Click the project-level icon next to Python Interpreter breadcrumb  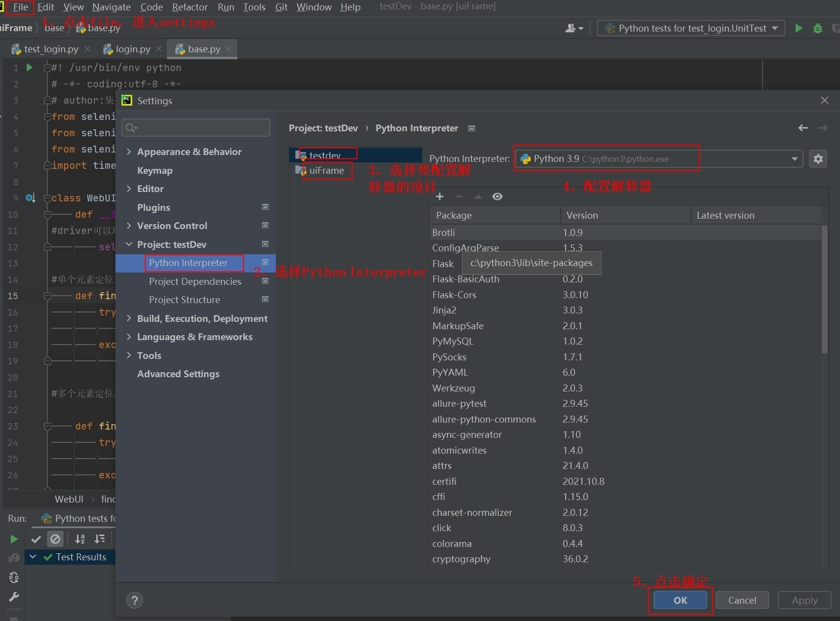pos(472,128)
